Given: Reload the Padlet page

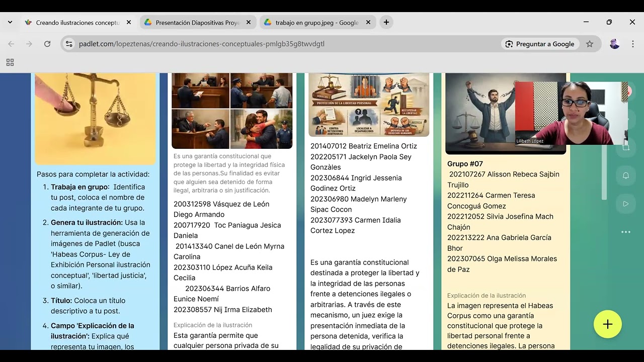Looking at the screenshot, I should [x=47, y=44].
